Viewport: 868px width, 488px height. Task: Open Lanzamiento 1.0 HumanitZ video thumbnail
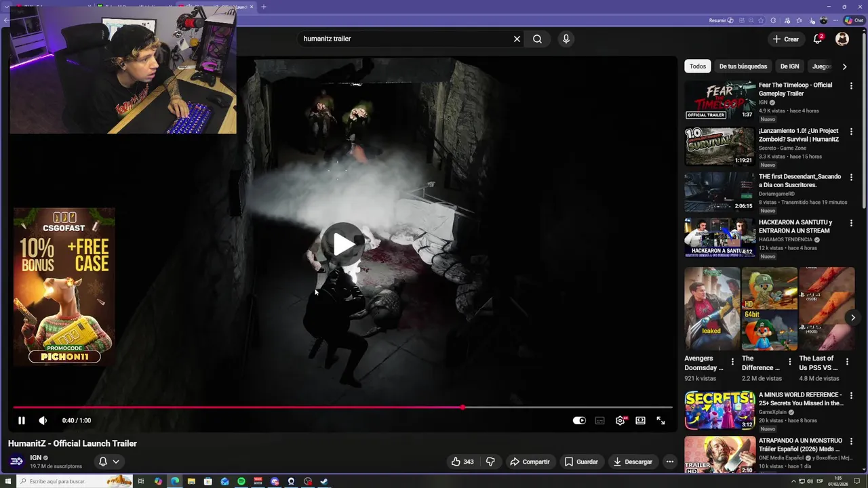click(719, 146)
